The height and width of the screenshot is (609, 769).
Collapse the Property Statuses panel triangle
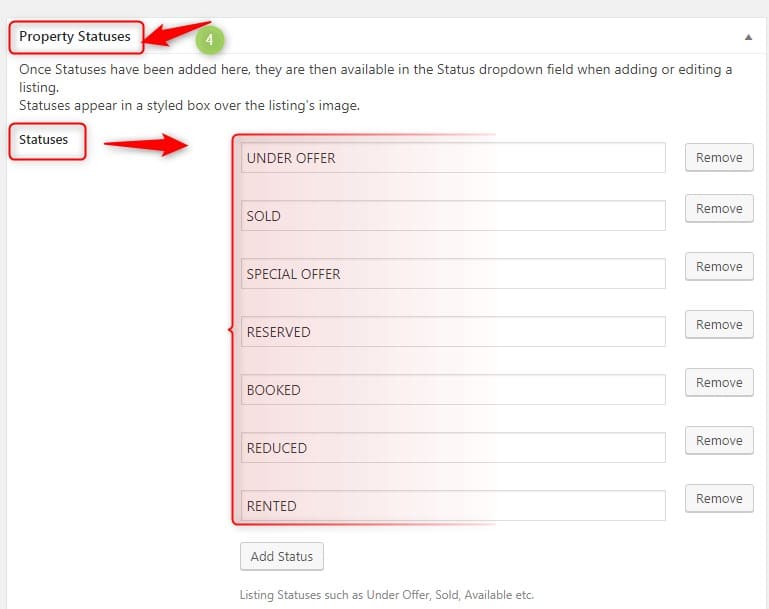pyautogui.click(x=748, y=37)
